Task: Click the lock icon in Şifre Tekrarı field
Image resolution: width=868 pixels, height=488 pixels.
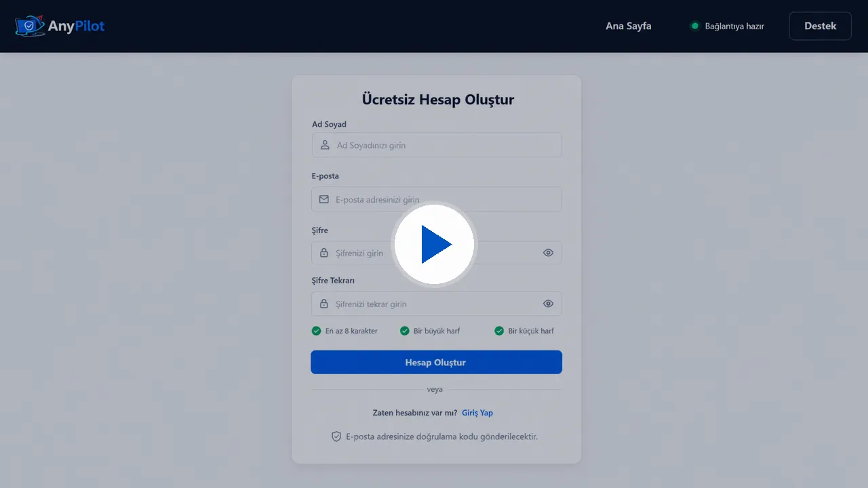Action: coord(324,304)
